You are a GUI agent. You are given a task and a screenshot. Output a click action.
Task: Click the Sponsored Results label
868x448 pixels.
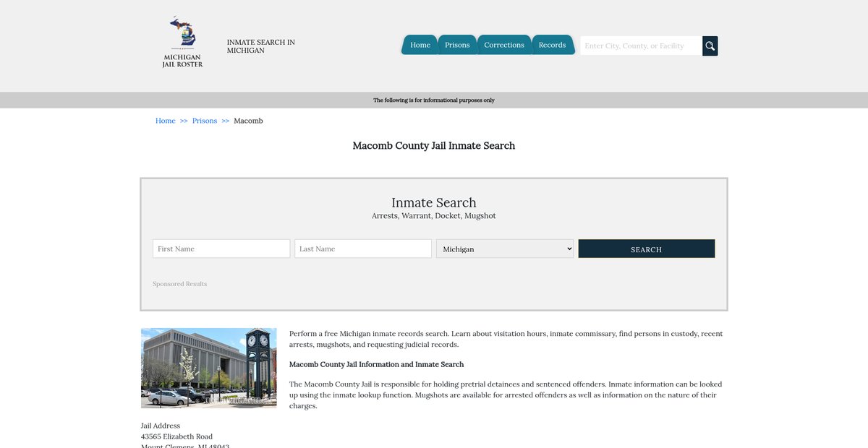(179, 284)
